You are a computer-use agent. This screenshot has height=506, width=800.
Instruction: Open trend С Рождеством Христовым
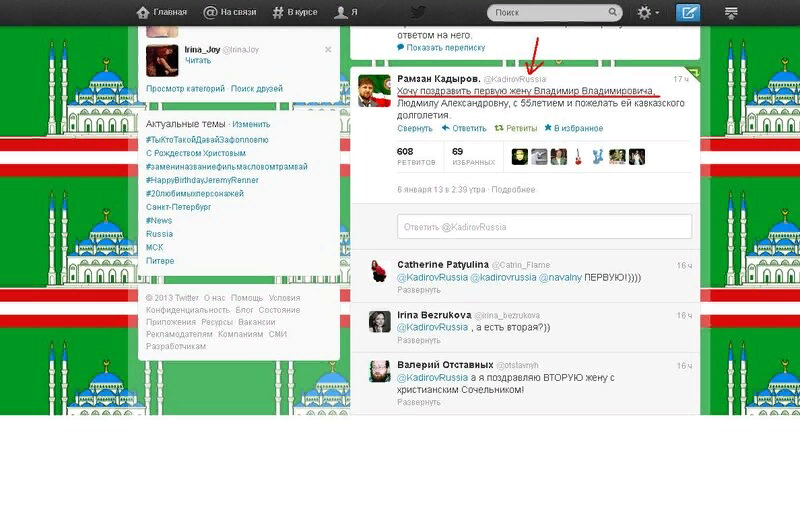point(196,153)
